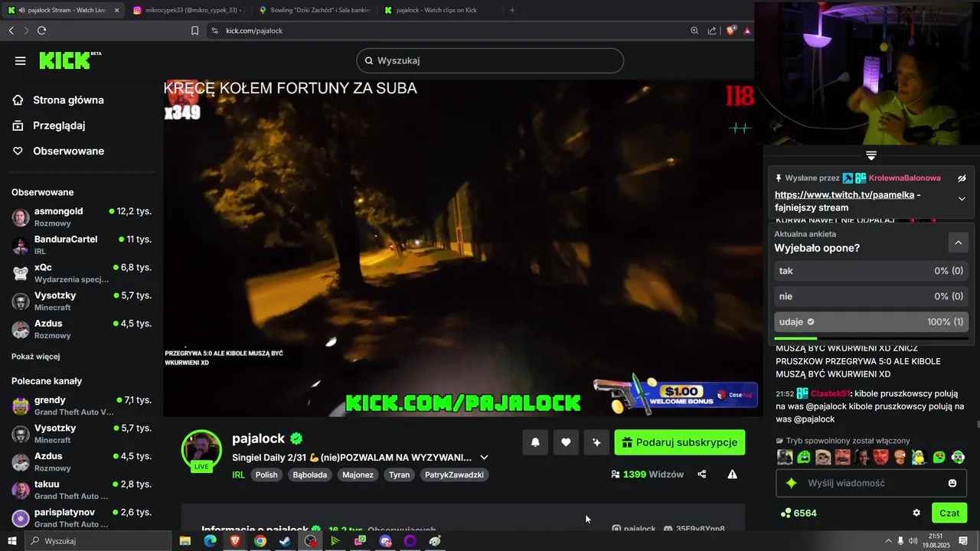Vote 'tak' in the poll
This screenshot has width=980, height=551.
[871, 271]
